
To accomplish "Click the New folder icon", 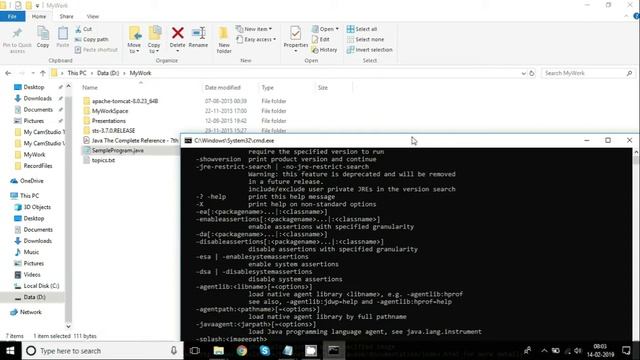I will coord(224,33).
